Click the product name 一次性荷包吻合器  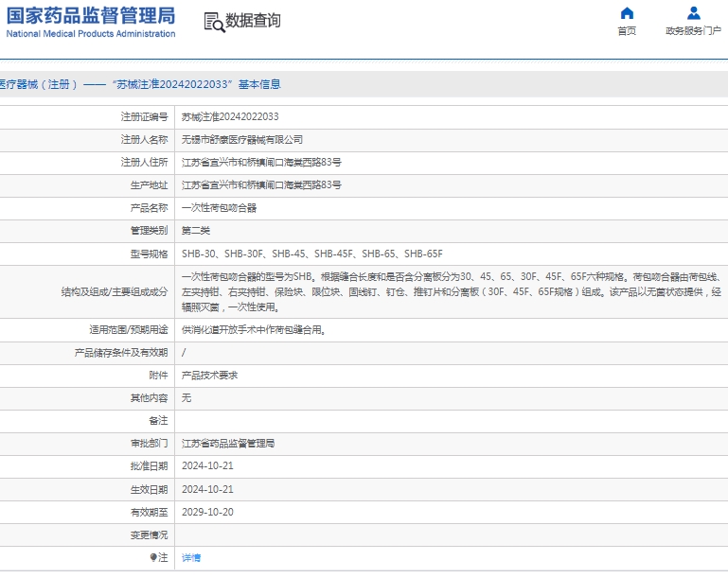[x=219, y=208]
